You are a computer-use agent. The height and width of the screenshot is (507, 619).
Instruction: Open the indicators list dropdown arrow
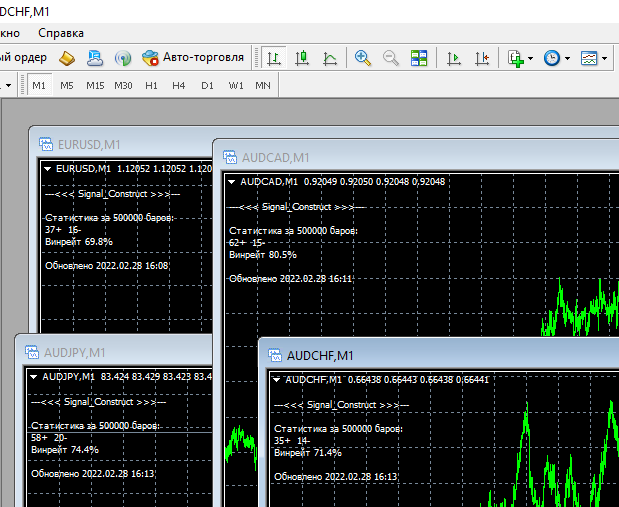[x=530, y=58]
